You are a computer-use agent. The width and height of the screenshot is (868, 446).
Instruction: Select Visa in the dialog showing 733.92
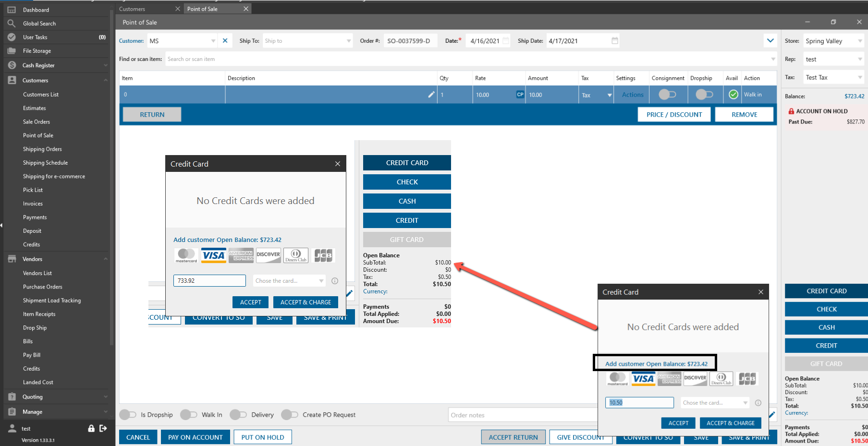[213, 255]
